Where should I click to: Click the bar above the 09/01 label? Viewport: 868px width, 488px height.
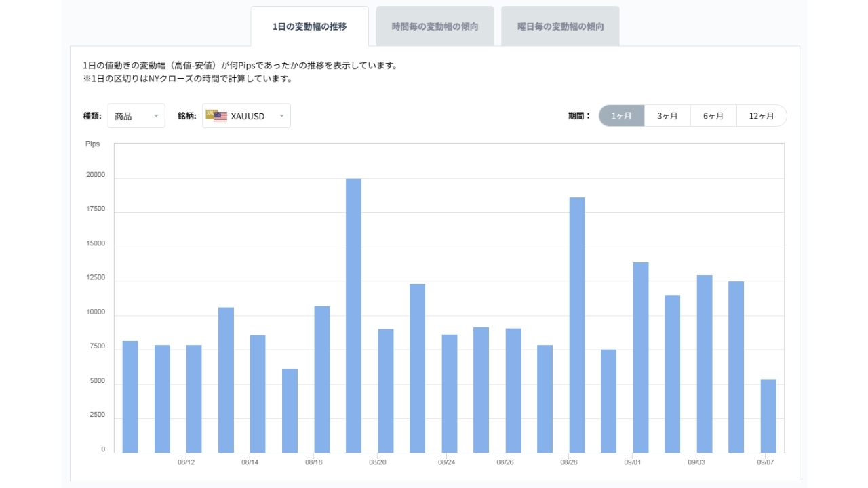(641, 357)
